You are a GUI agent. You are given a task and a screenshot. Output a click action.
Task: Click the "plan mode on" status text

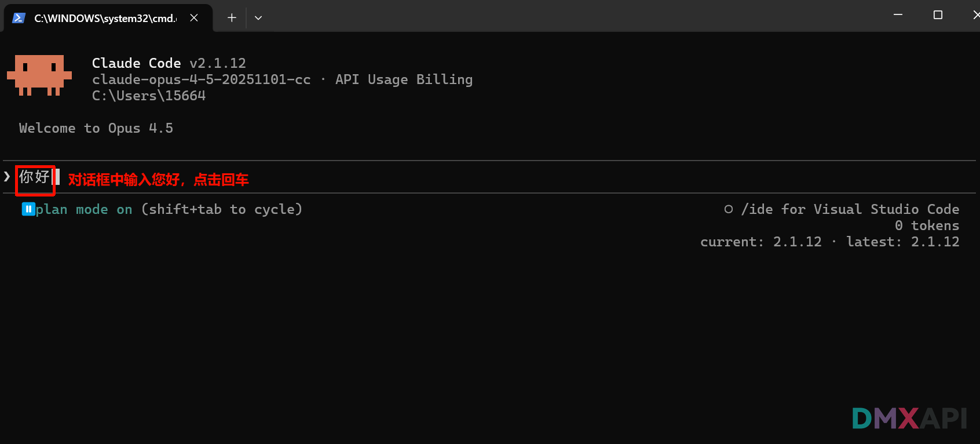[x=84, y=209]
